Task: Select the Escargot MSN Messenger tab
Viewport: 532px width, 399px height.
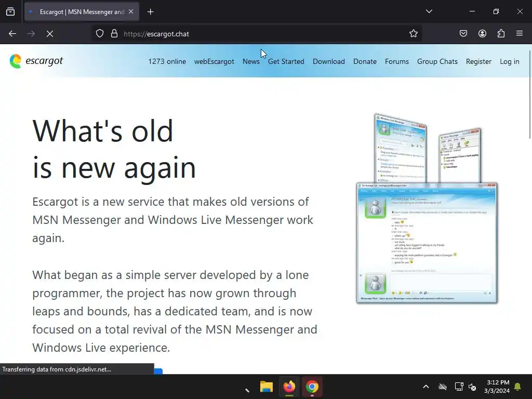Action: (82, 12)
